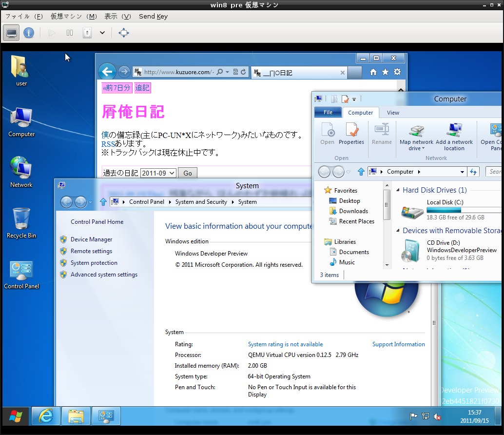The height and width of the screenshot is (435, 504).
Task: Open the Start button on taskbar
Action: [x=16, y=416]
